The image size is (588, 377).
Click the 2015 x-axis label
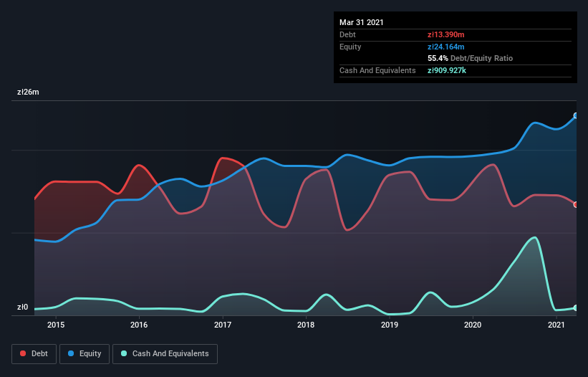(x=55, y=325)
